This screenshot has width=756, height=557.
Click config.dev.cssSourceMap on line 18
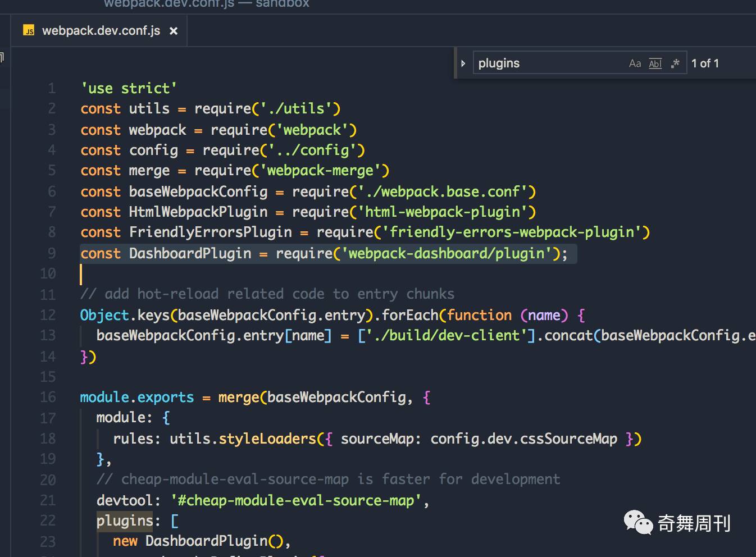pos(524,439)
